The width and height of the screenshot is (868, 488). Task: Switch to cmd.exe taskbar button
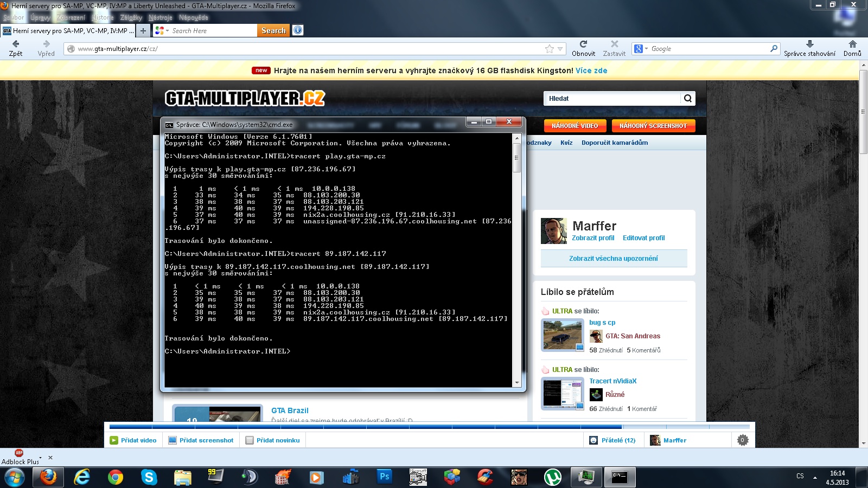click(x=620, y=477)
